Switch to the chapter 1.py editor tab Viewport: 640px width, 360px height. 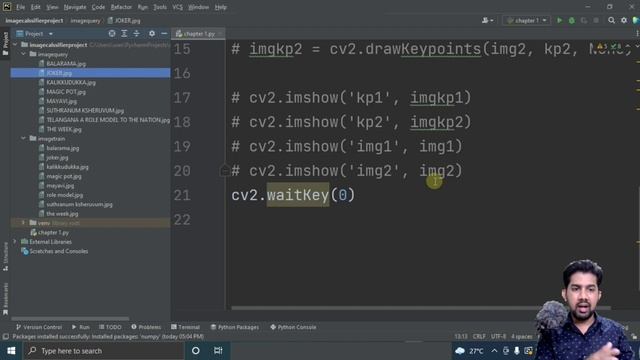198,33
